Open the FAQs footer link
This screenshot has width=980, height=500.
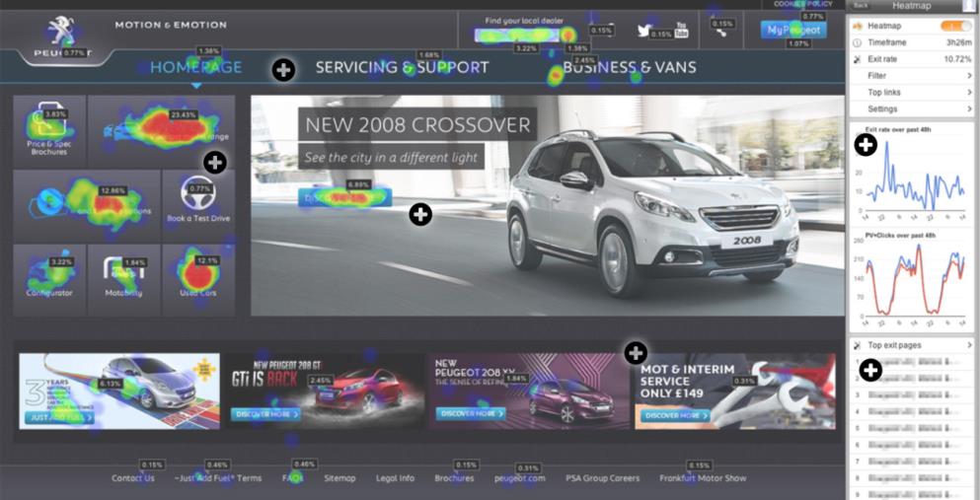tap(292, 478)
